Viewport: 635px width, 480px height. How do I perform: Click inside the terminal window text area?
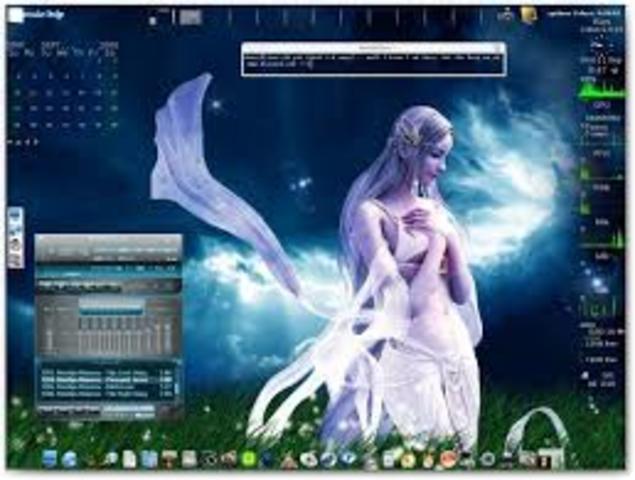(x=373, y=63)
